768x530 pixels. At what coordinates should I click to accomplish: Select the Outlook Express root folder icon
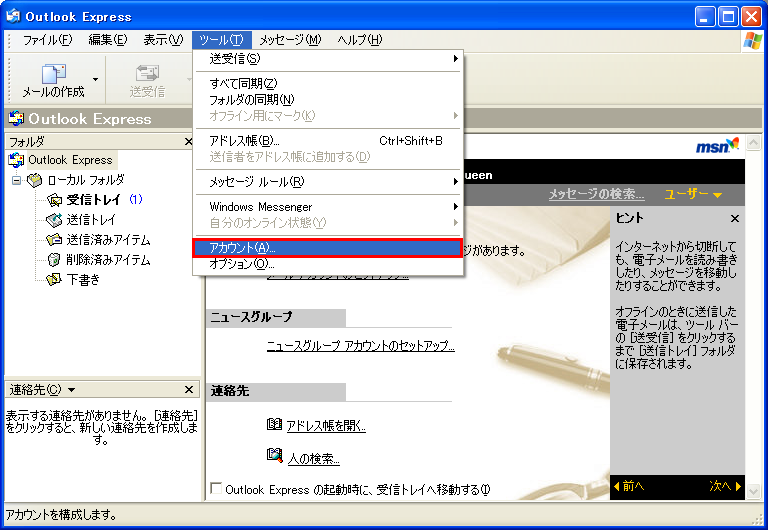pyautogui.click(x=16, y=160)
